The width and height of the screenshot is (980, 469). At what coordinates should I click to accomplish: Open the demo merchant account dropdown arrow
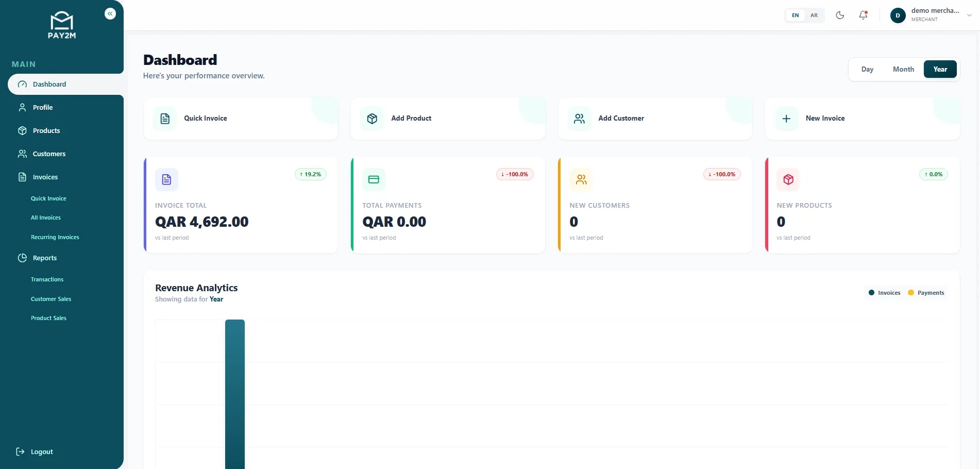[969, 15]
